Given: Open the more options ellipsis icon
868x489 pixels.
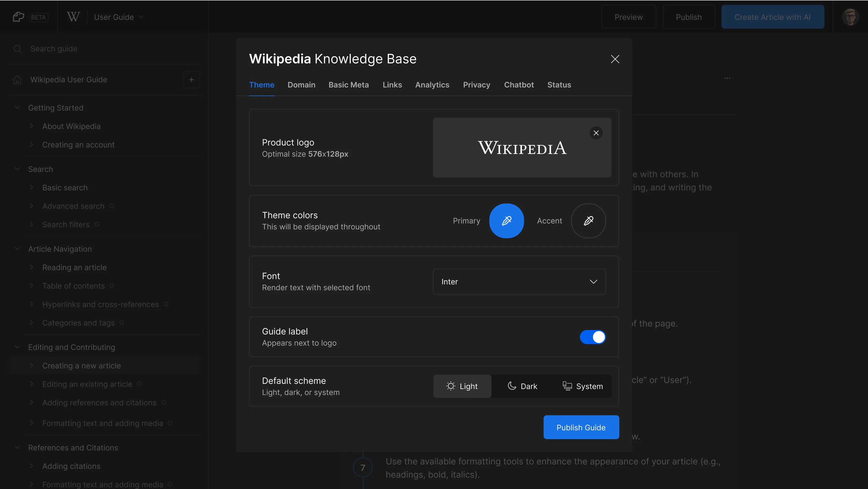Looking at the screenshot, I should point(727,78).
